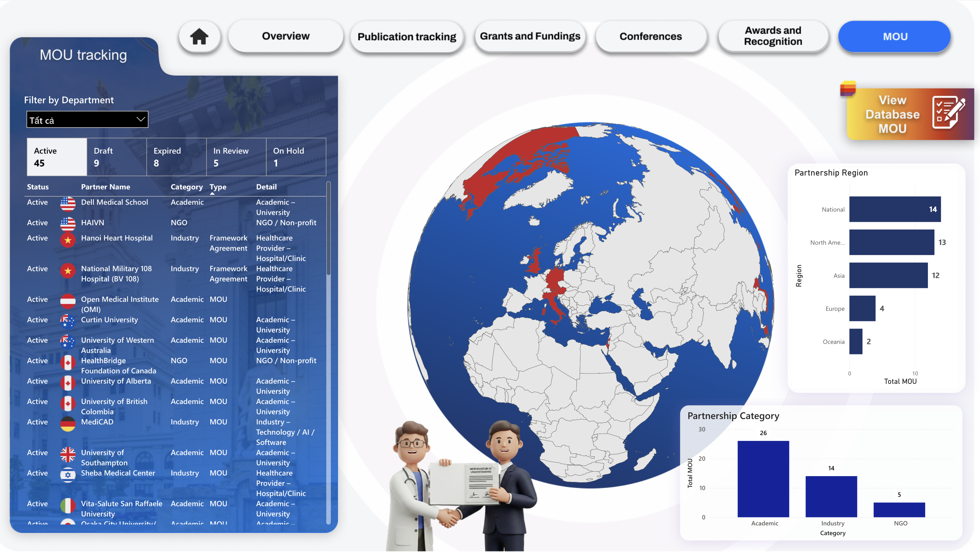Click the Canada flag next to University of Alberta
This screenshot has height=552, width=980.
click(x=68, y=383)
